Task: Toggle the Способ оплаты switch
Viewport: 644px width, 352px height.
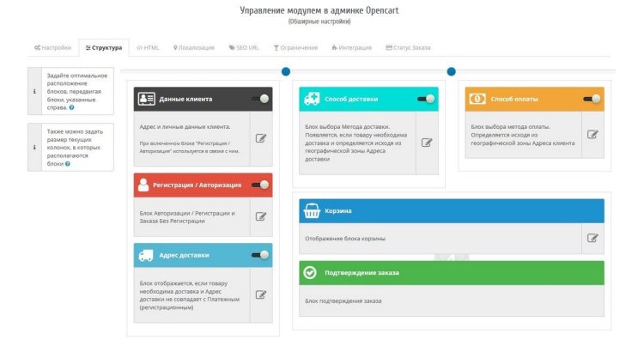Action: tap(592, 99)
